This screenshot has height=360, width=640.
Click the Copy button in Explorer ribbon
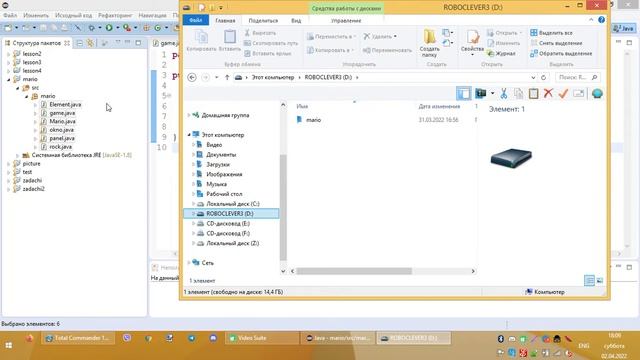[201, 41]
